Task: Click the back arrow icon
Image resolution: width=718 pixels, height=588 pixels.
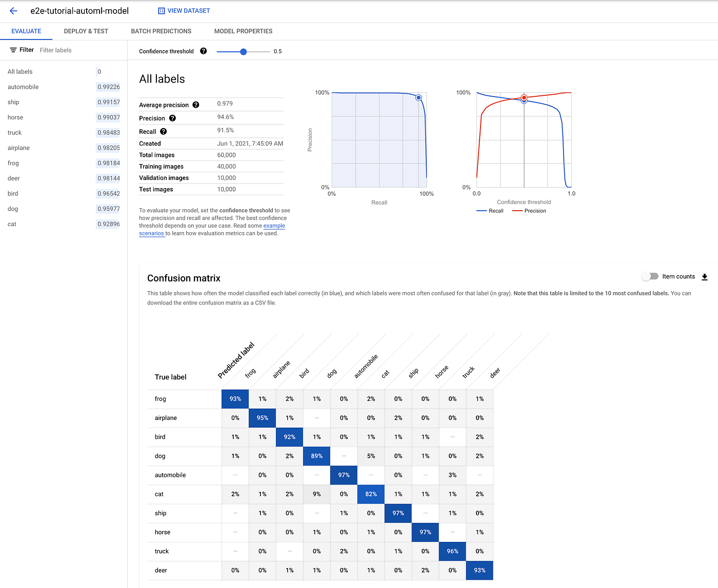Action: tap(13, 11)
